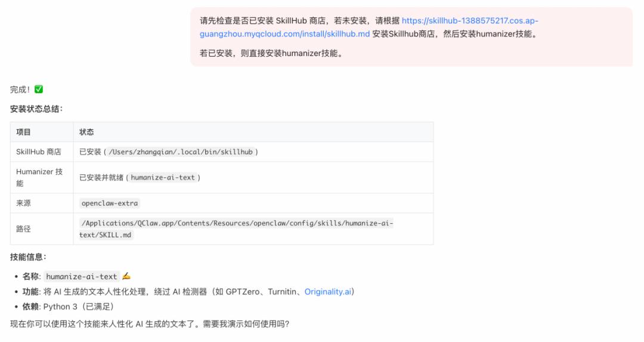644x342 pixels.
Task: Click the humanize-ai-text code in the 名称 bullet
Action: pos(82,276)
